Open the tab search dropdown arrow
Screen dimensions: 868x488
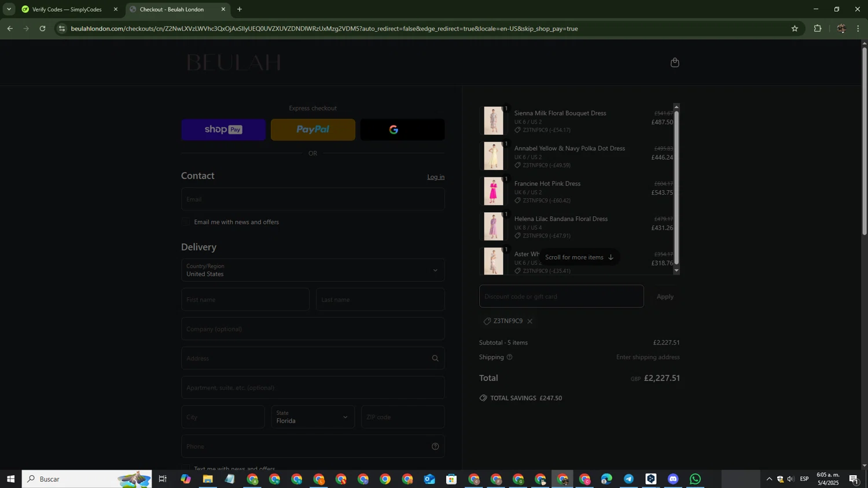pos(9,9)
